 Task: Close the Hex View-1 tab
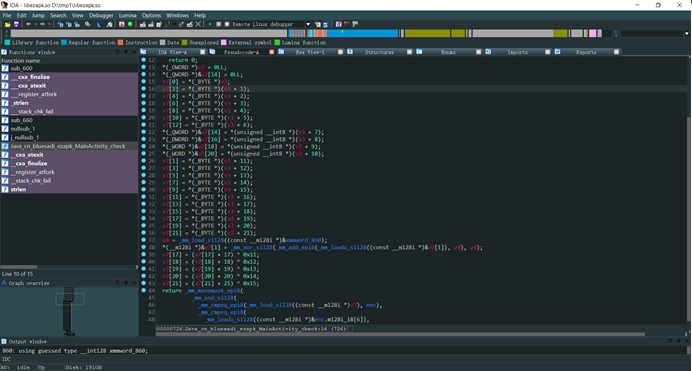[340, 52]
